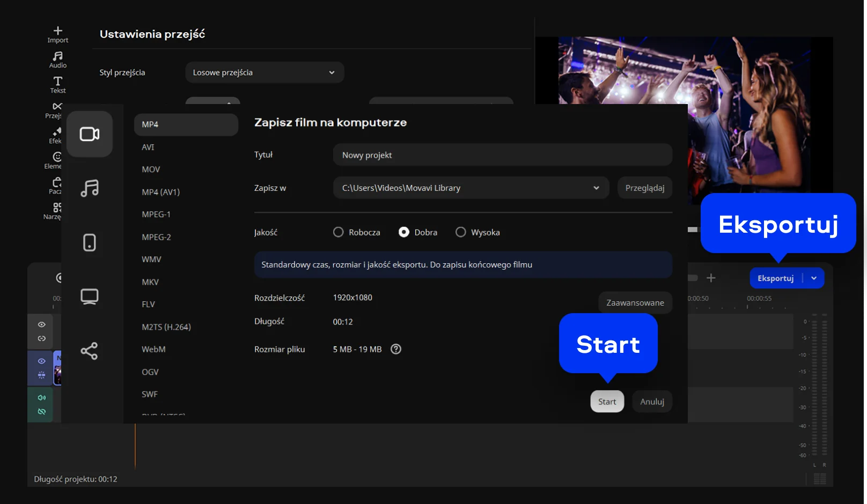Select Wysoka quality option
867x504 pixels.
click(x=461, y=232)
